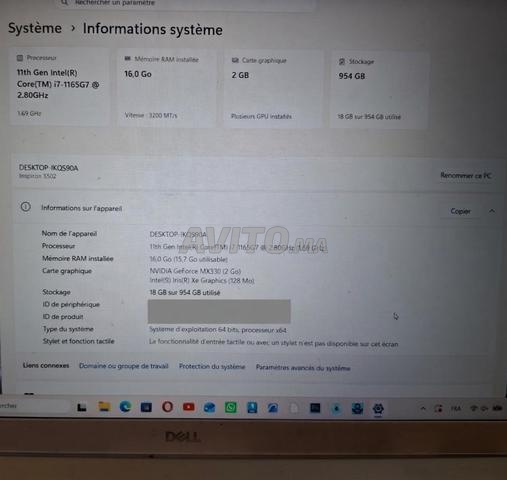Show hidden system tray icons
This screenshot has width=507, height=480.
pos(423,408)
